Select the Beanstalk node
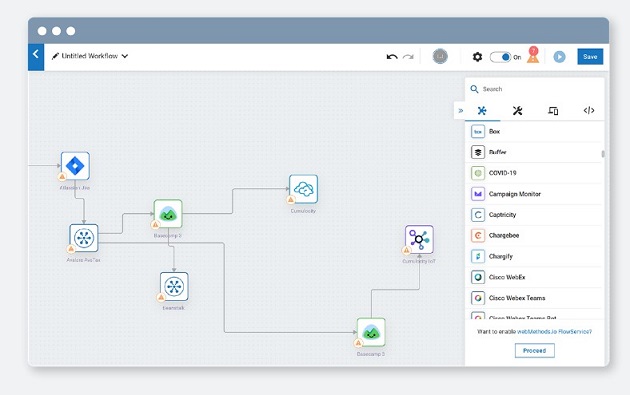The width and height of the screenshot is (630, 395). [174, 287]
